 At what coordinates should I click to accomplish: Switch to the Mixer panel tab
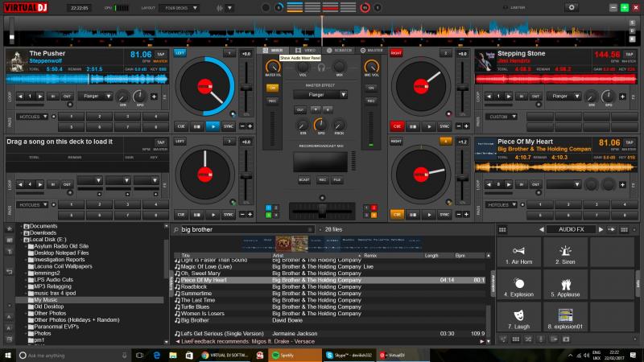tap(273, 50)
